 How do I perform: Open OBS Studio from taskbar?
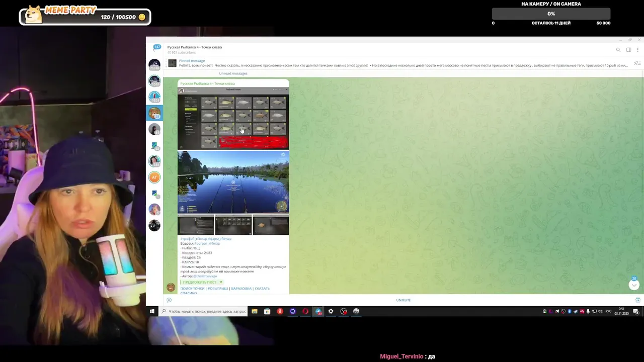(x=344, y=311)
